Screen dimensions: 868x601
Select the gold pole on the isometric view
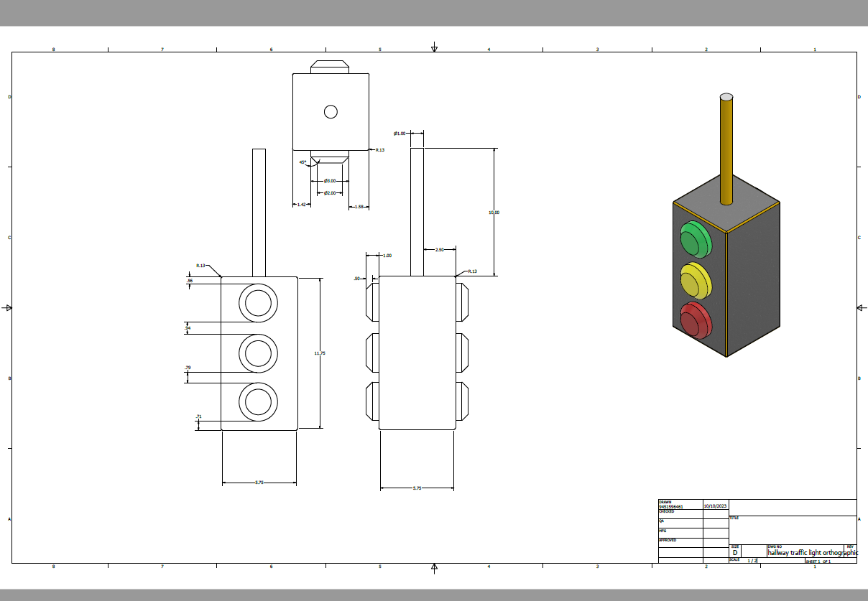click(726, 151)
